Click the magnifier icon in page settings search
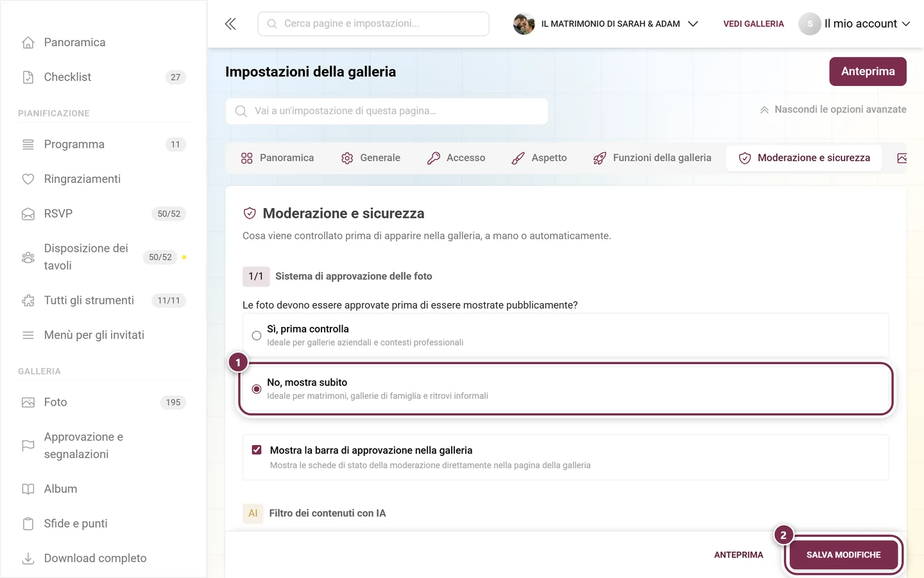 point(241,111)
